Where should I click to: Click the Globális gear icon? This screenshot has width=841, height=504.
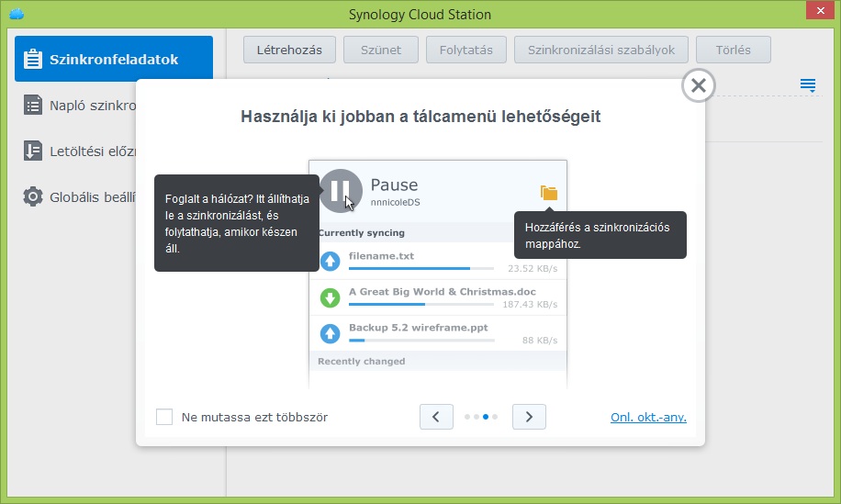pos(33,196)
